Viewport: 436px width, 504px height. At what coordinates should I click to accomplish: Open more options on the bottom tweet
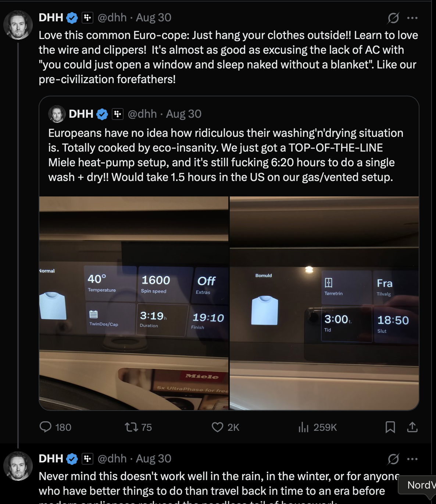412,459
